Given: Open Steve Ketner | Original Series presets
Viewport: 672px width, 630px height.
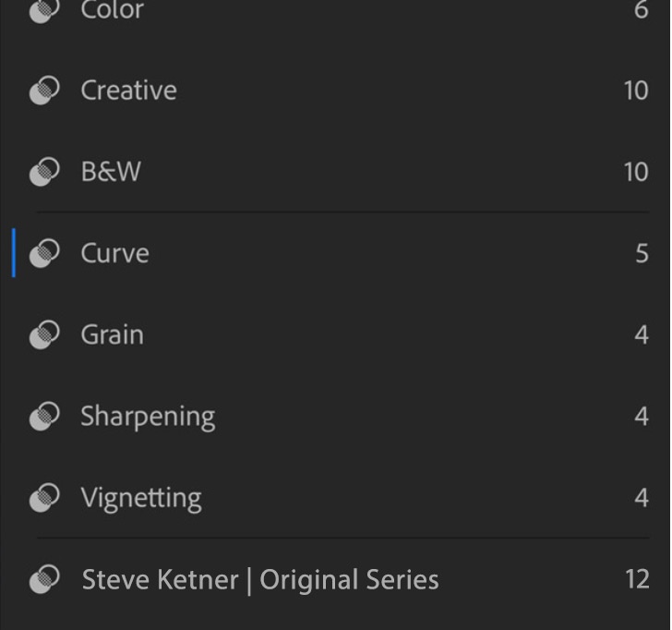Looking at the screenshot, I should [259, 580].
